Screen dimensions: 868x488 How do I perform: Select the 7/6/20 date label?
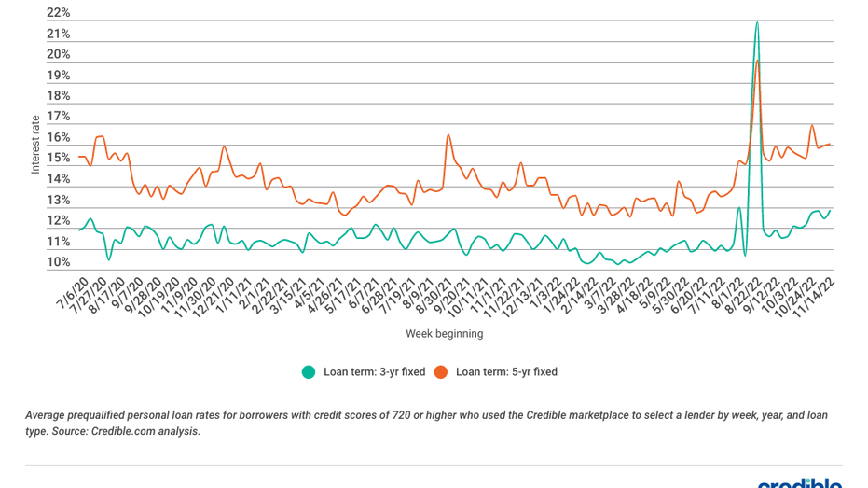pyautogui.click(x=73, y=293)
